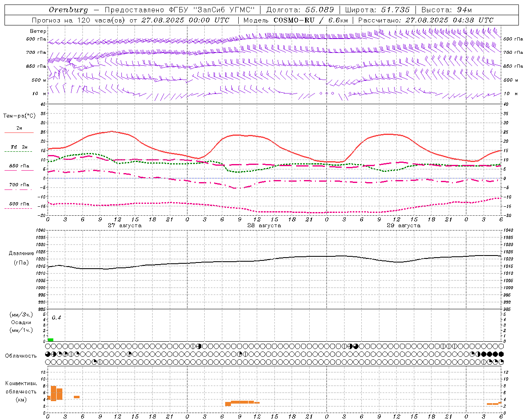Click the Orenburg station name in header
The height and width of the screenshot is (420, 525).
click(68, 10)
